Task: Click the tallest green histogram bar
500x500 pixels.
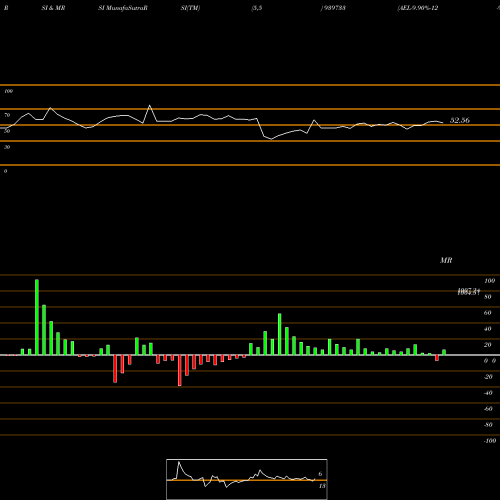Action: click(37, 317)
